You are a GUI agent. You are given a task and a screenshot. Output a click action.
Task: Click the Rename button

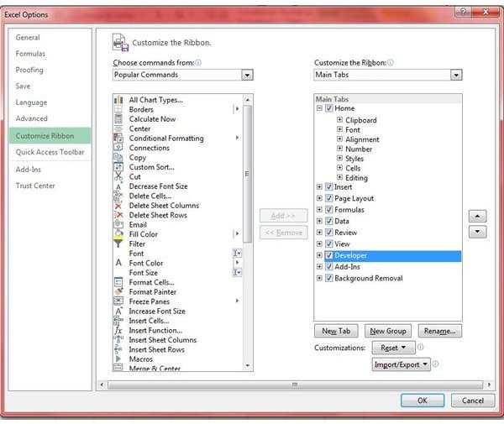439,331
